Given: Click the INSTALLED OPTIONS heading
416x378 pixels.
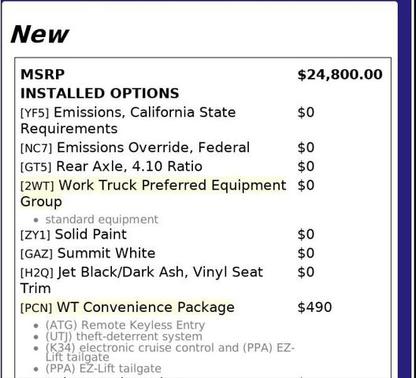Looking at the screenshot, I should pyautogui.click(x=100, y=93).
